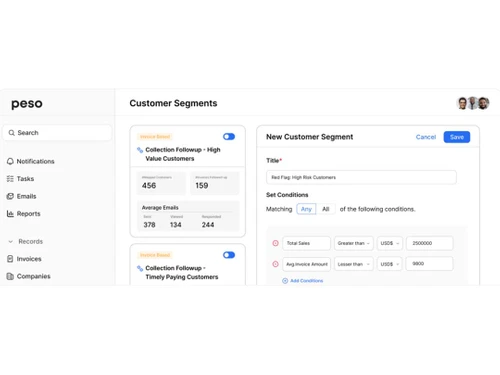
Task: Click the plus icon for Add Conditions
Action: tap(285, 281)
